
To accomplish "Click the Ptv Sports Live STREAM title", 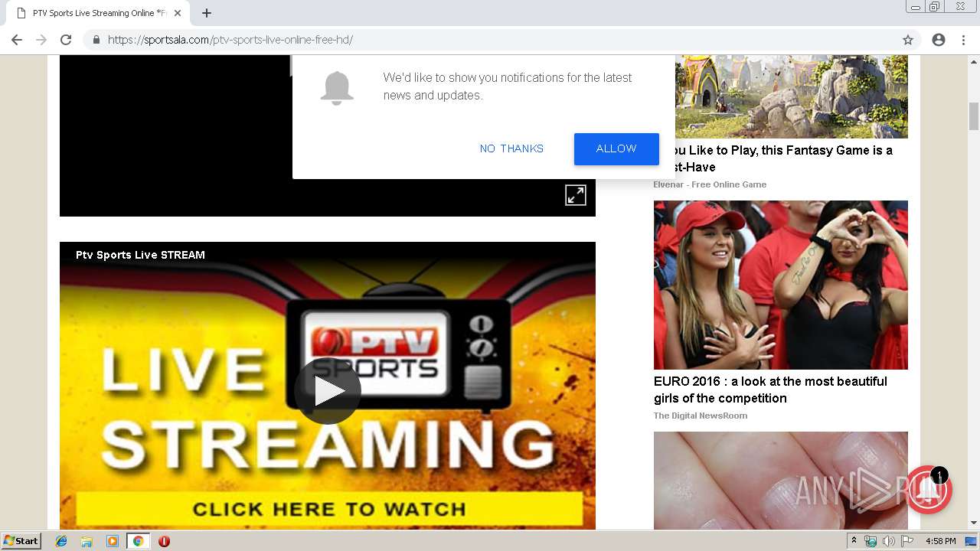I will pyautogui.click(x=140, y=255).
